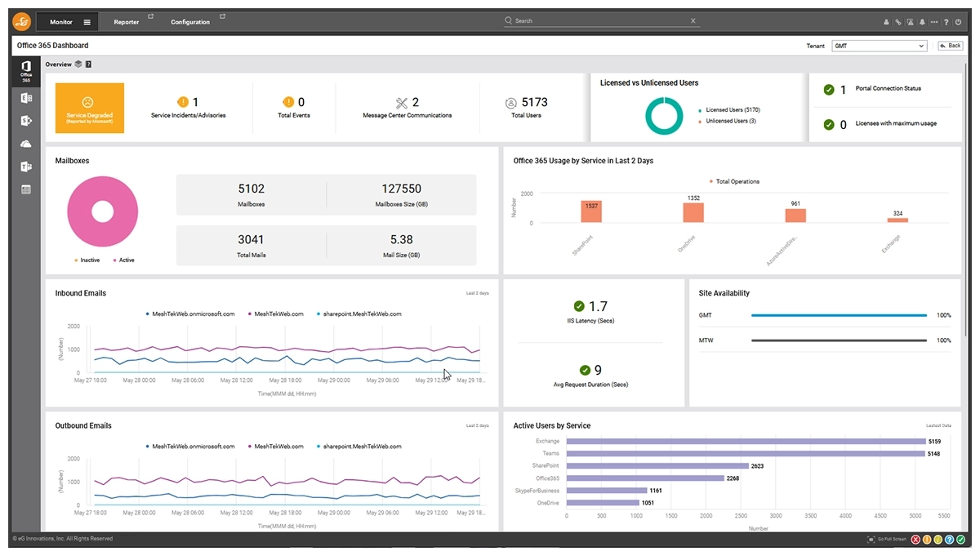
Task: Click the Mailboxes pink donut chart
Action: tap(102, 211)
